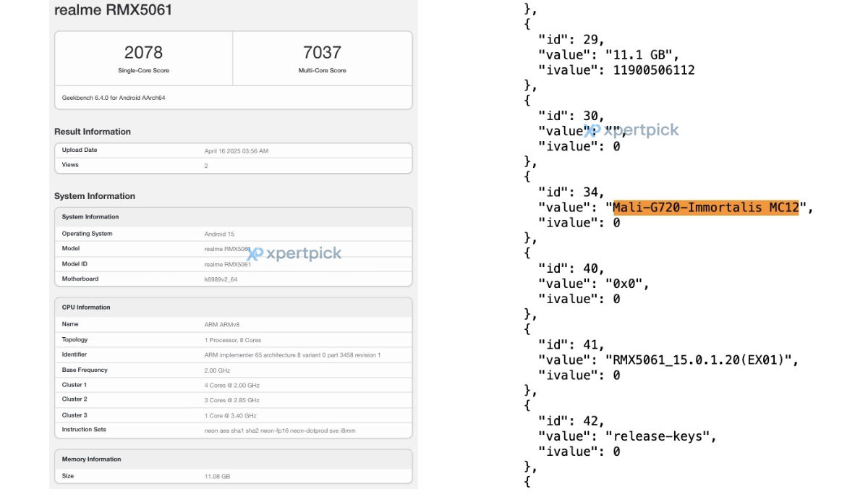Select the April 16 2025 03:56 AM value
Image resolution: width=868 pixels, height=492 pixels.
point(237,150)
